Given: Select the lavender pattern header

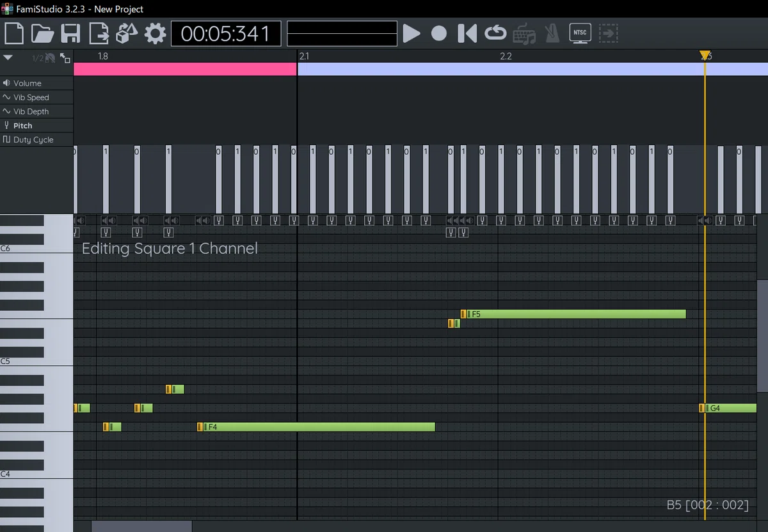Looking at the screenshot, I should point(532,69).
